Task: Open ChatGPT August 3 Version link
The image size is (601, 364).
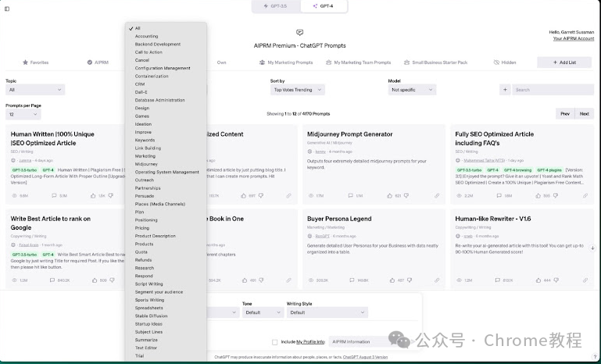Action: click(x=365, y=357)
